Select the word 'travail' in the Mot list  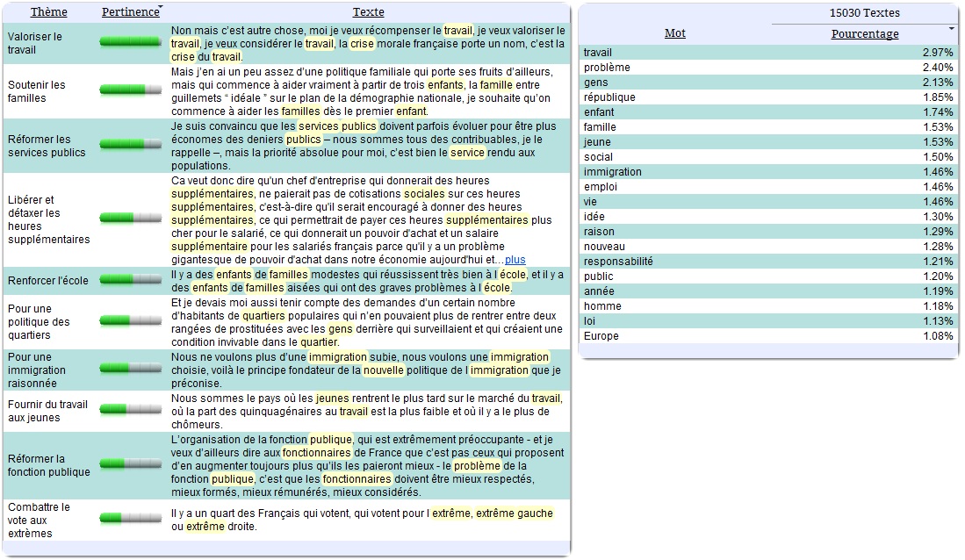pos(598,53)
